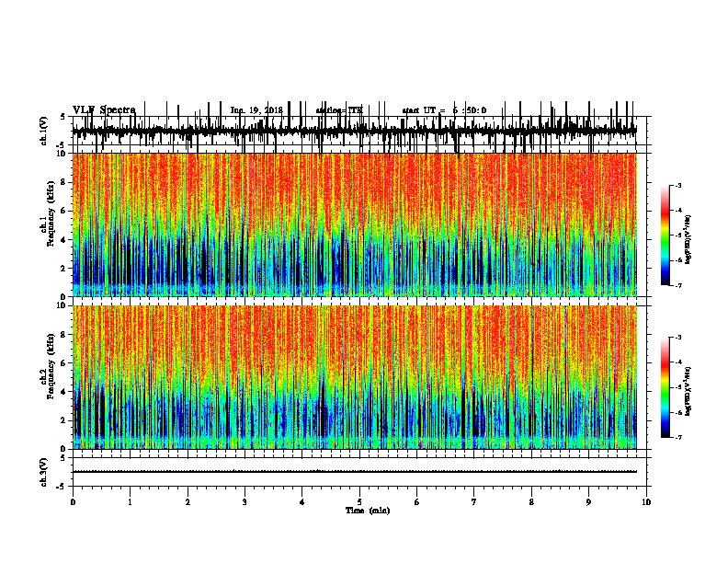Image resolution: width=728 pixels, height=563 pixels.
Task: Click the 'Jan. 19, 2018' date label
Action: tap(256, 110)
